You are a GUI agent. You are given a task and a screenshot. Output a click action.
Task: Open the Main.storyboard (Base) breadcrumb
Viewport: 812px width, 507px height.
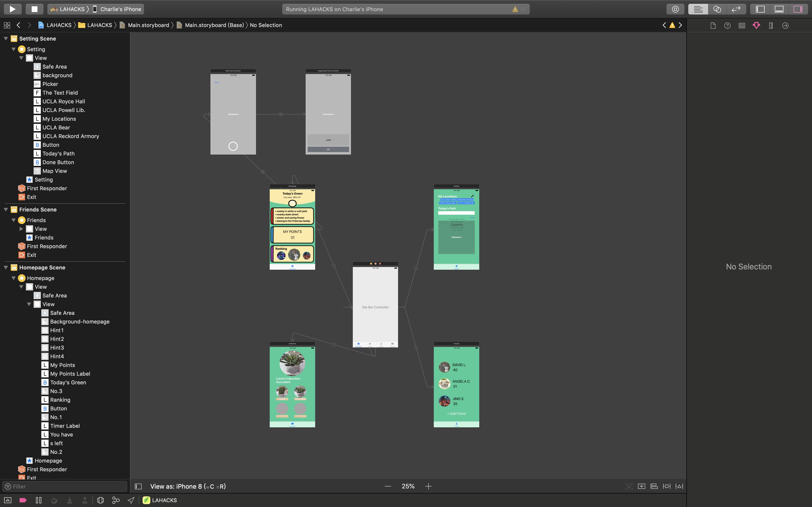pyautogui.click(x=214, y=25)
